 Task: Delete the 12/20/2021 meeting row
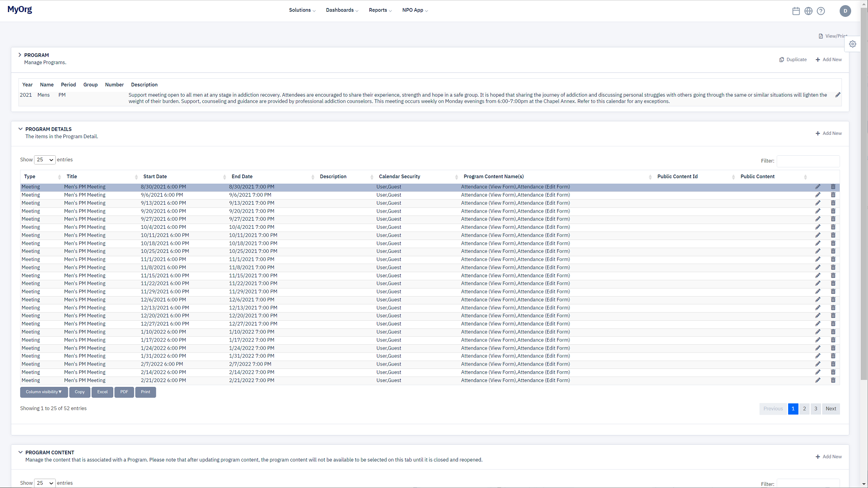(833, 316)
